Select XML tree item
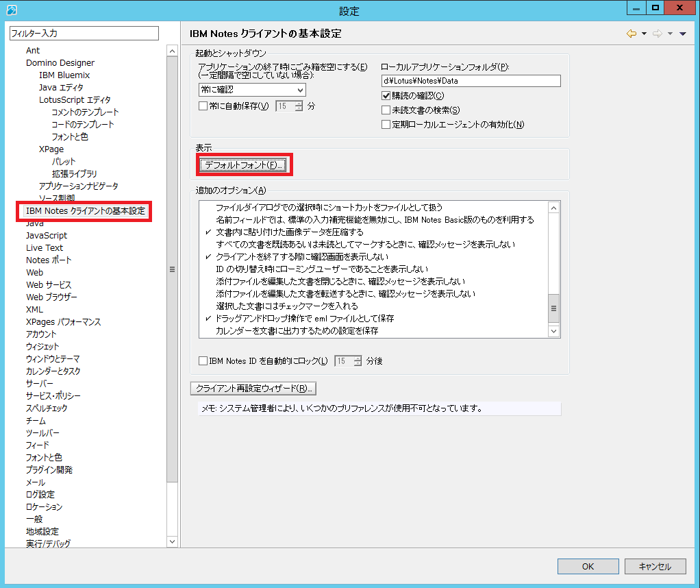The width and height of the screenshot is (700, 588). [34, 309]
